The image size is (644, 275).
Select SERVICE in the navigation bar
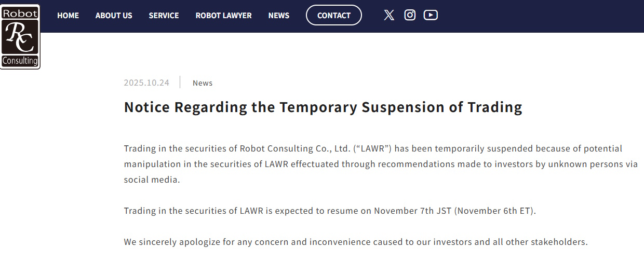coord(164,16)
